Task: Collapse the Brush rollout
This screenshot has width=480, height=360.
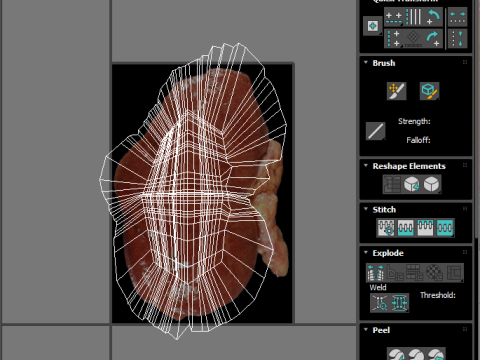Action: (366, 63)
